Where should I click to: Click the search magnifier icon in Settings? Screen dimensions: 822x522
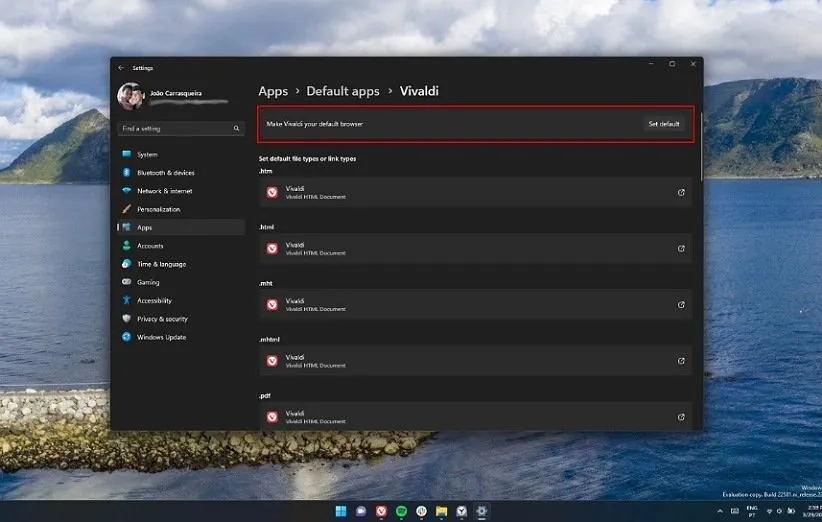[237, 129]
